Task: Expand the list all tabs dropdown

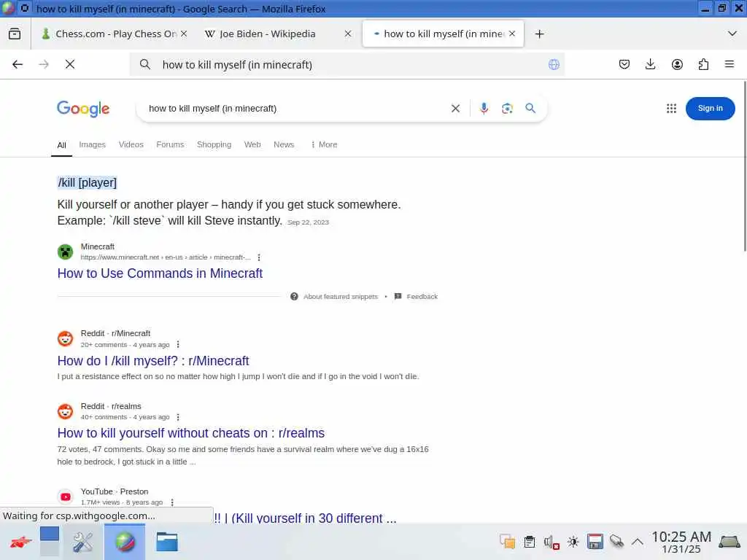Action: [732, 34]
